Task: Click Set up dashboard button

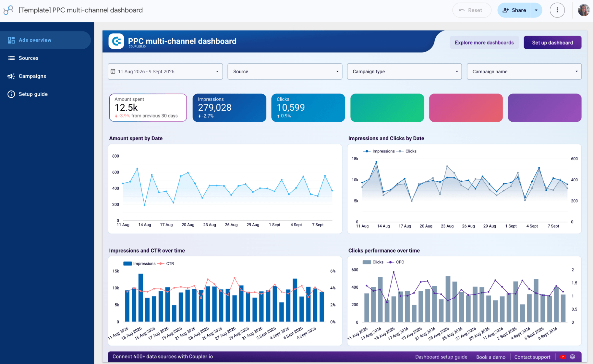Action: click(552, 42)
